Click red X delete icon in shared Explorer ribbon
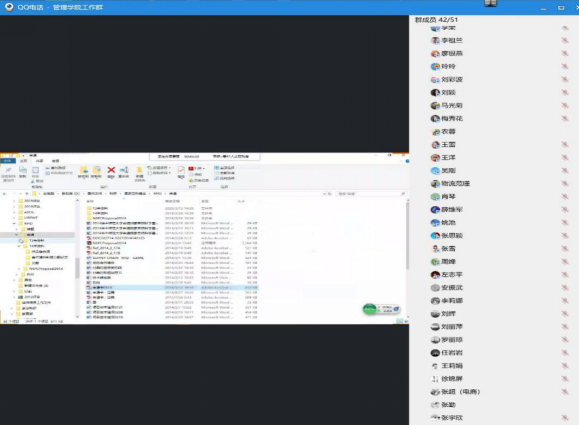 [111, 170]
